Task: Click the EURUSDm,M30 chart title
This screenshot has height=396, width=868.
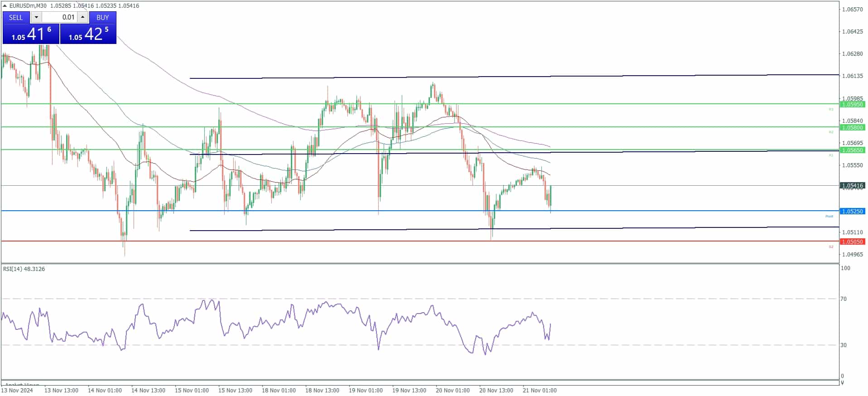Action: (28, 6)
